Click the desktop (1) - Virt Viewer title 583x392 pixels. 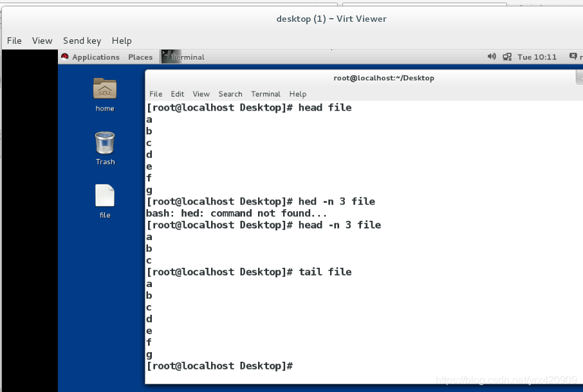click(x=331, y=19)
